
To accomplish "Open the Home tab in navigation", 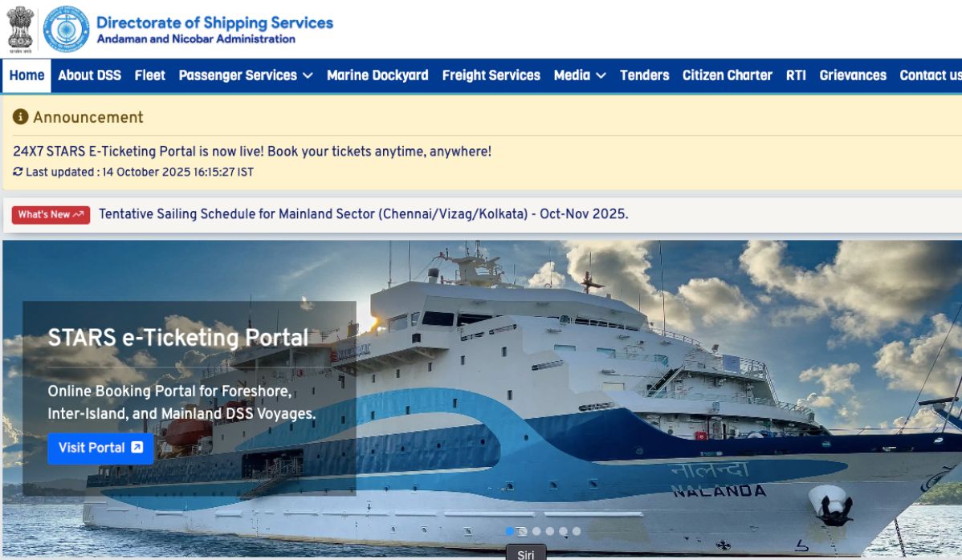I will (27, 75).
